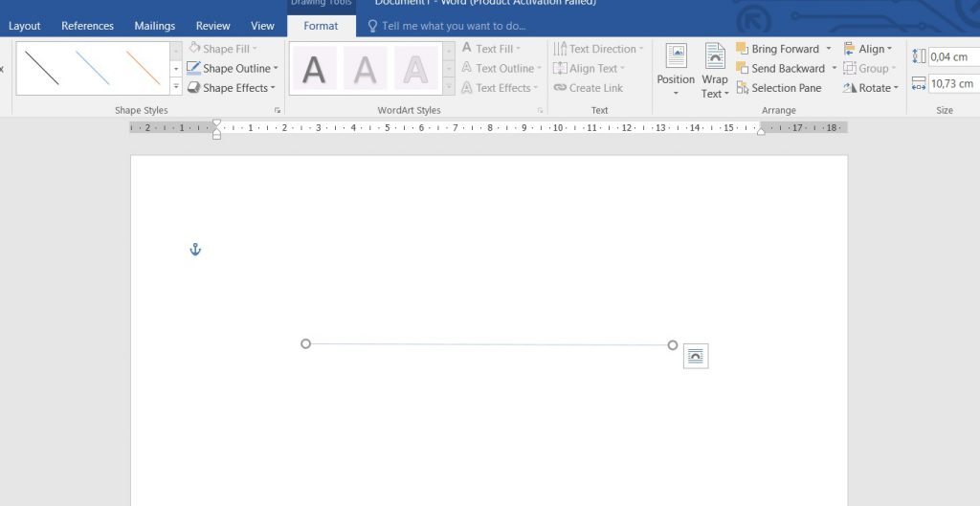The image size is (980, 506).
Task: Choose the black line shape style
Action: point(42,68)
